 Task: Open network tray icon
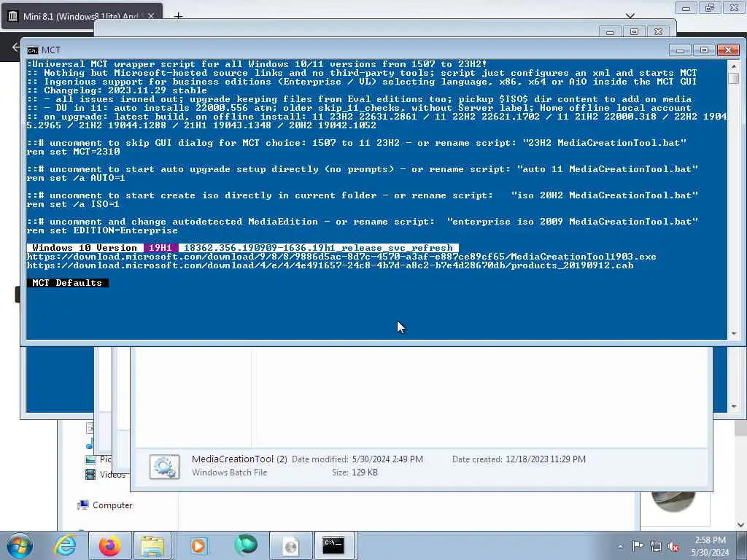[x=656, y=547]
